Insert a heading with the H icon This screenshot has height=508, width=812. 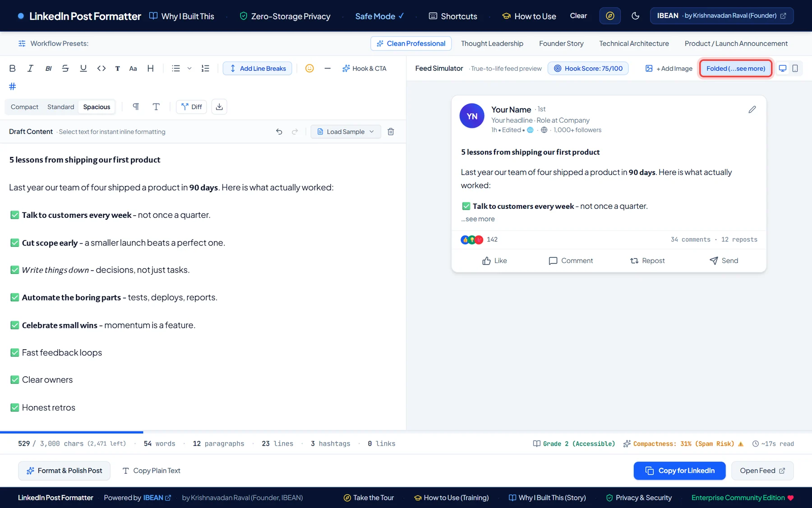151,68
